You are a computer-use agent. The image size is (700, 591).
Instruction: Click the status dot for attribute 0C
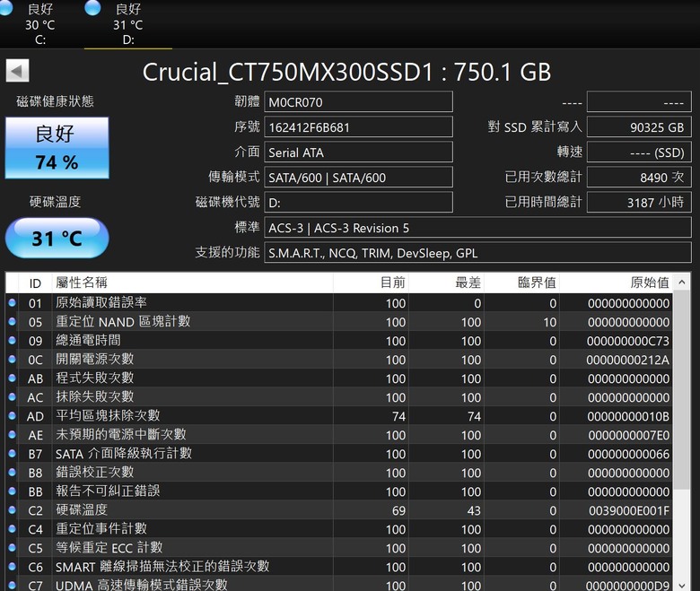pyautogui.click(x=12, y=359)
